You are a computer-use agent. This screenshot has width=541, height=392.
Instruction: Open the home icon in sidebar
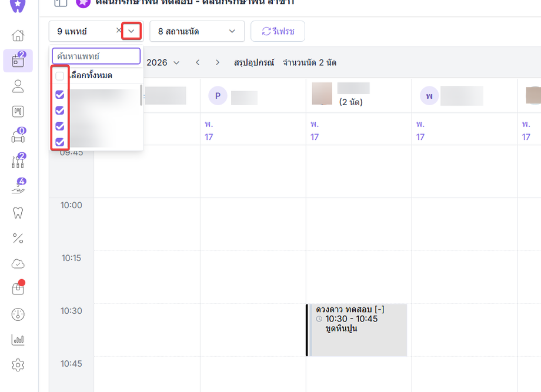(18, 35)
